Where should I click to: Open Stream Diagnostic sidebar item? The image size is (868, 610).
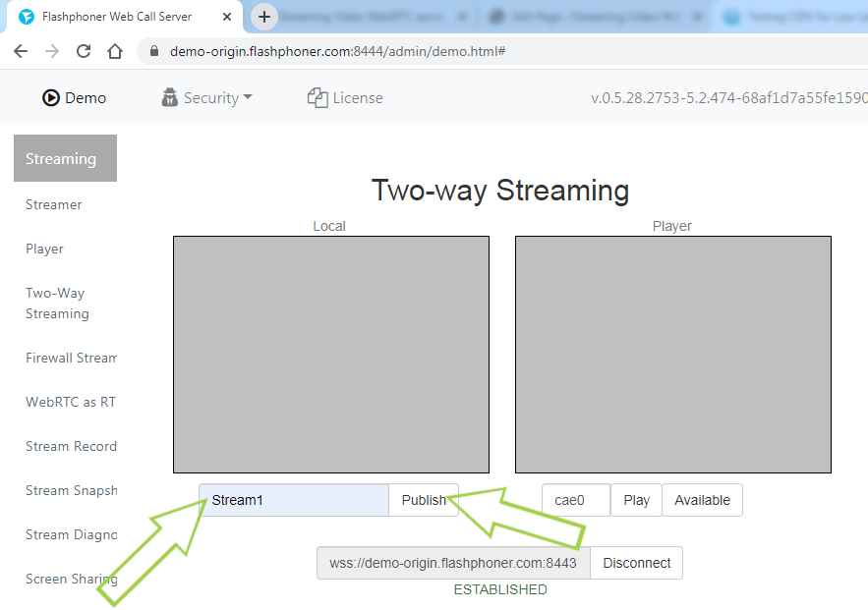click(x=71, y=534)
